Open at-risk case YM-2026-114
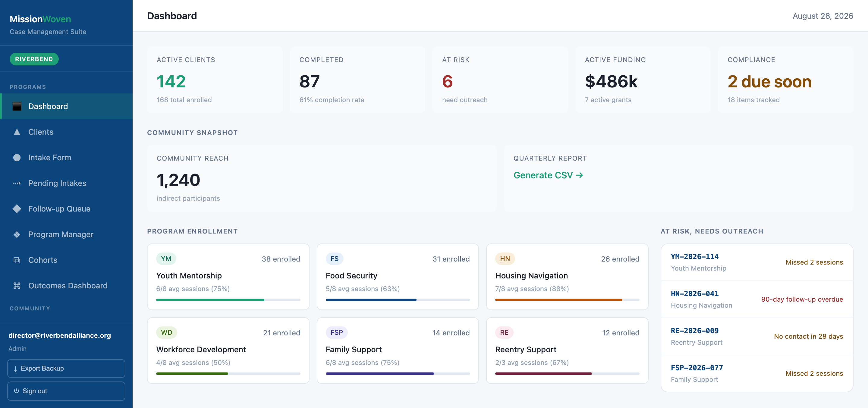The image size is (868, 408). pyautogui.click(x=757, y=262)
